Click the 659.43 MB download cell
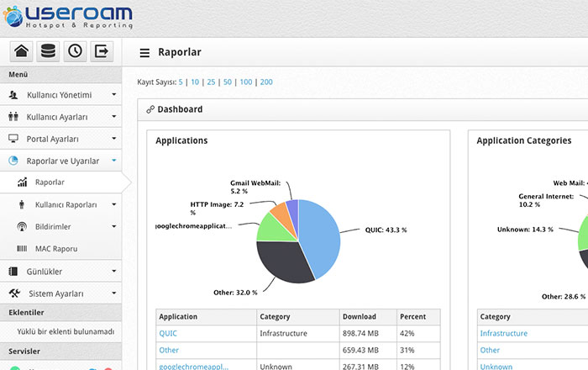Image resolution: width=588 pixels, height=370 pixels. tap(368, 350)
